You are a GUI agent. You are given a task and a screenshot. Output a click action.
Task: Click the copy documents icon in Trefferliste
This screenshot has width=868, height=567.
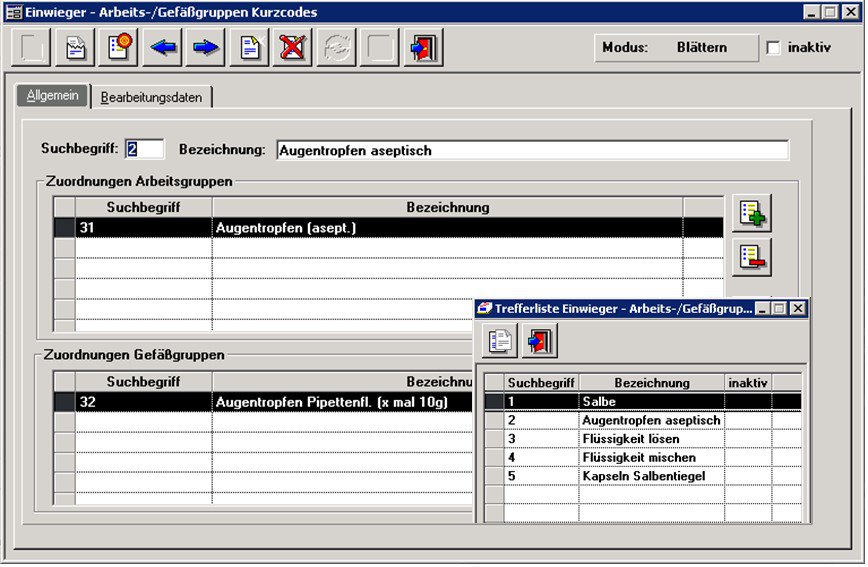[500, 341]
